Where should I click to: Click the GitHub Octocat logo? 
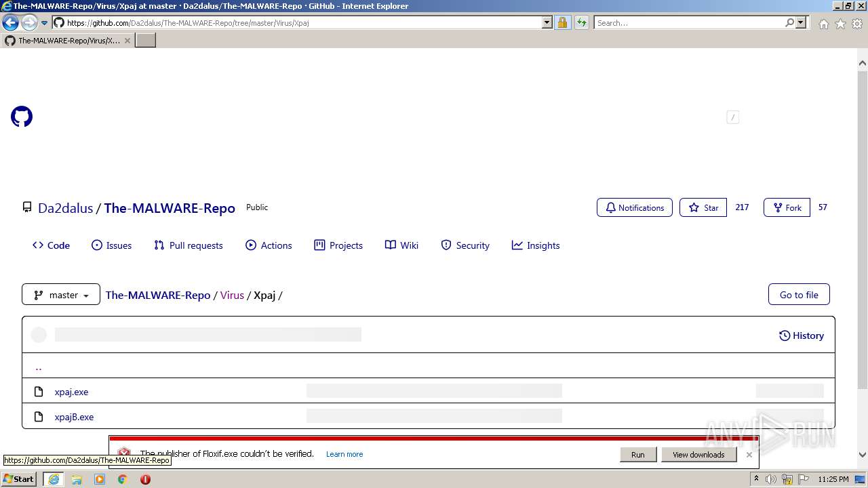pyautogui.click(x=22, y=117)
